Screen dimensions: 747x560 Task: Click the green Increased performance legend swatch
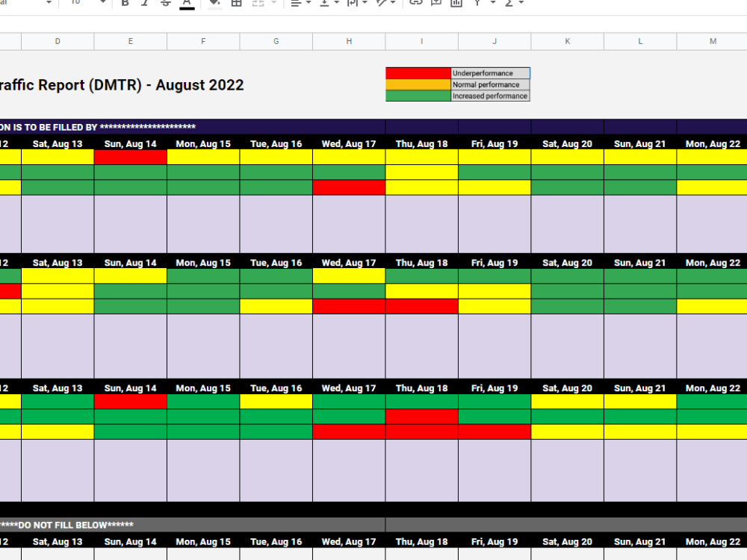point(418,96)
